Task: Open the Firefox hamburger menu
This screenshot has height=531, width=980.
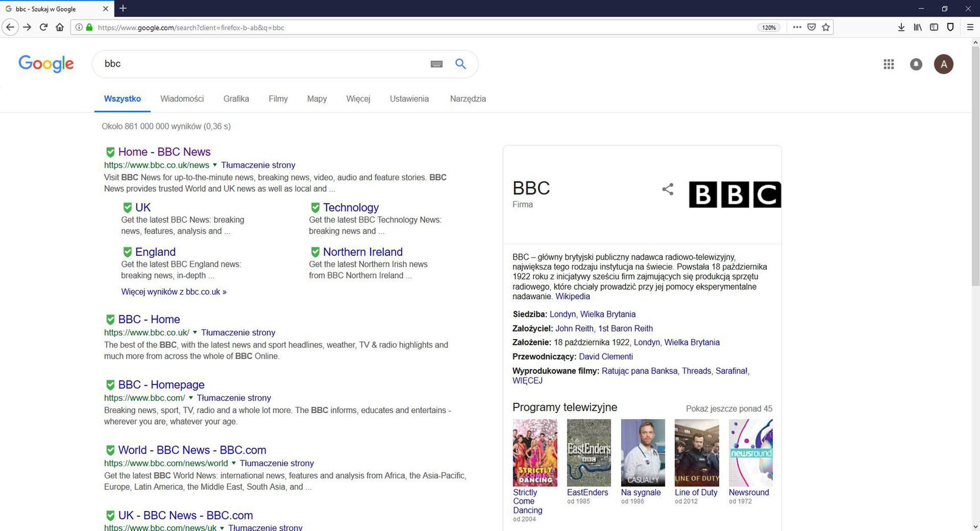Action: click(970, 27)
